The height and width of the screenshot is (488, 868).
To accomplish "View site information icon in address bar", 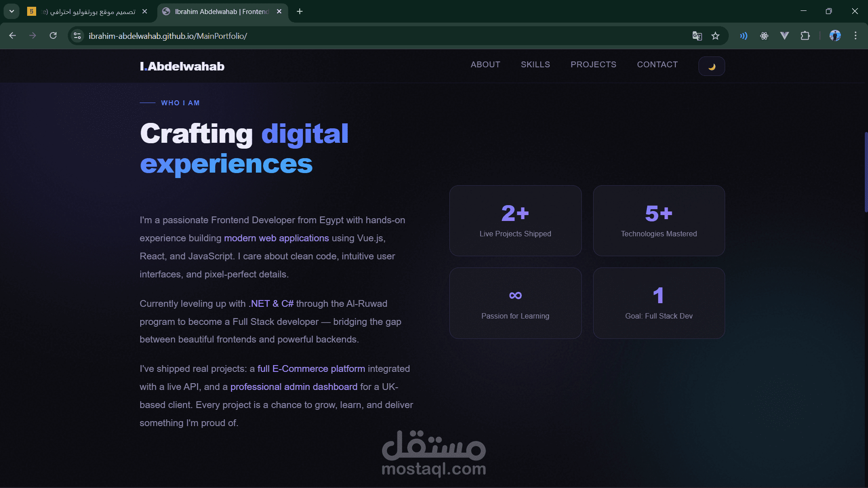I will coord(78,36).
